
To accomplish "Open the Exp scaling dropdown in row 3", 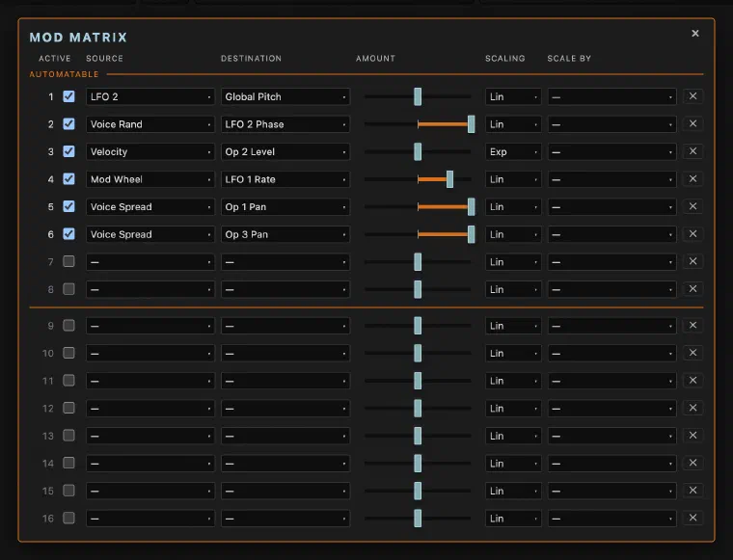I will 513,151.
